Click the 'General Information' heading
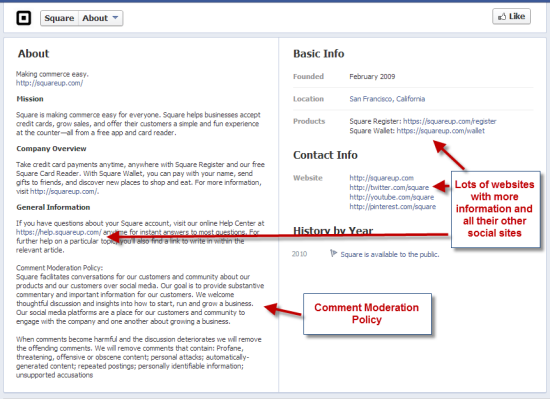 (53, 207)
